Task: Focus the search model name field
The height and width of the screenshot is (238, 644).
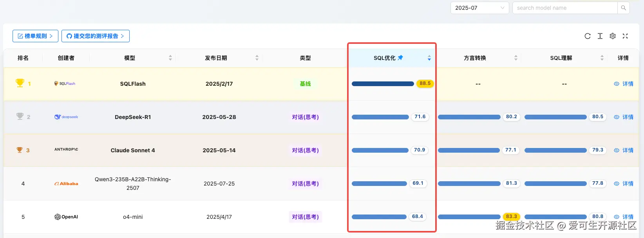Action: click(x=564, y=8)
